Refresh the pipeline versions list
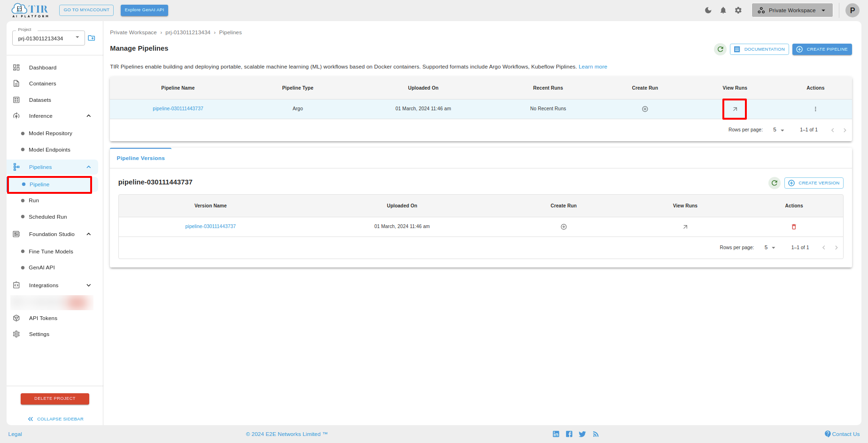868x443 pixels. click(x=775, y=183)
